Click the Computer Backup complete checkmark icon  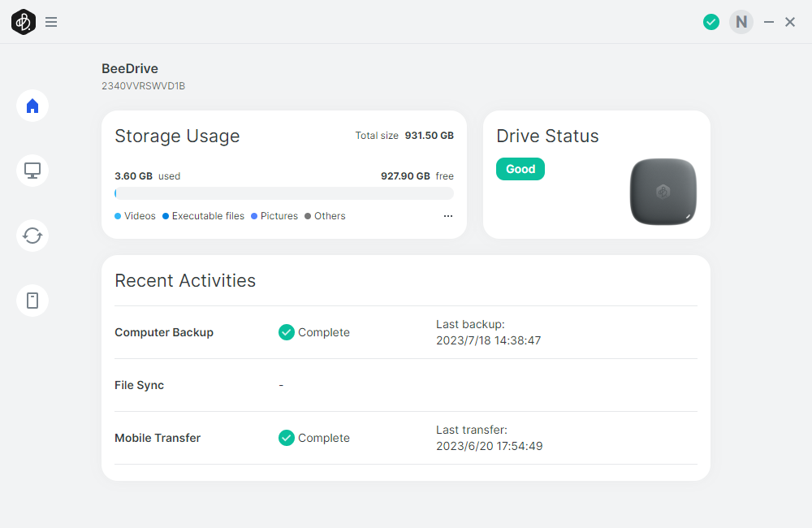pyautogui.click(x=287, y=332)
